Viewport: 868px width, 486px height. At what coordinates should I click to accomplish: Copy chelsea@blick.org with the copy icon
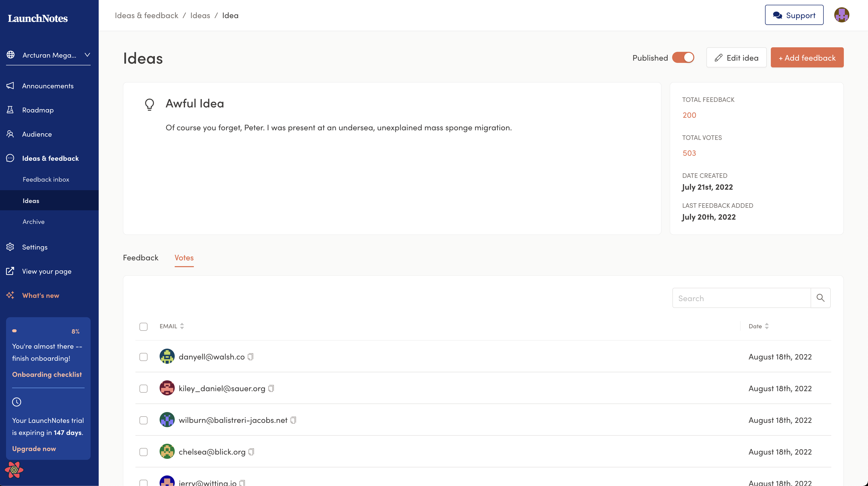coord(251,452)
